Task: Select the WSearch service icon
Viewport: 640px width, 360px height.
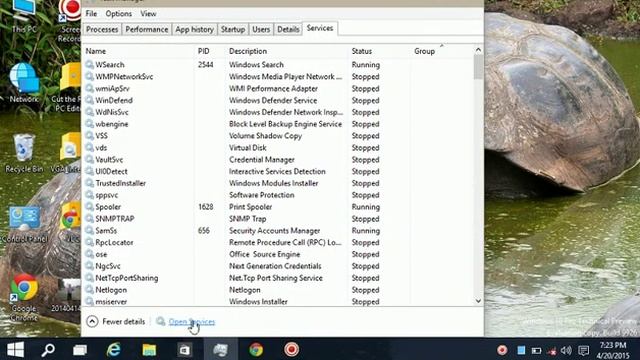Action: [x=89, y=64]
